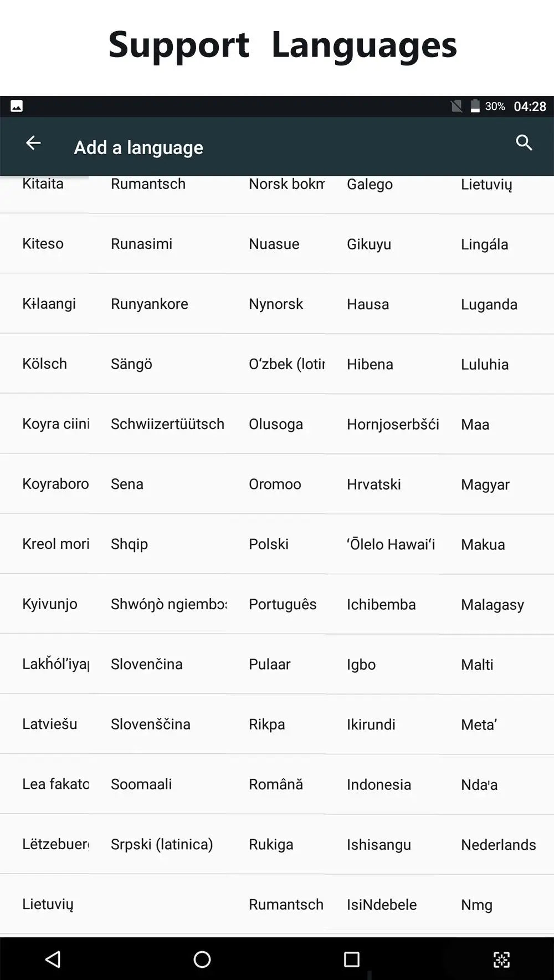Screen dimensions: 554x980
Task: Pick Nederlands from the list
Action: (x=498, y=845)
